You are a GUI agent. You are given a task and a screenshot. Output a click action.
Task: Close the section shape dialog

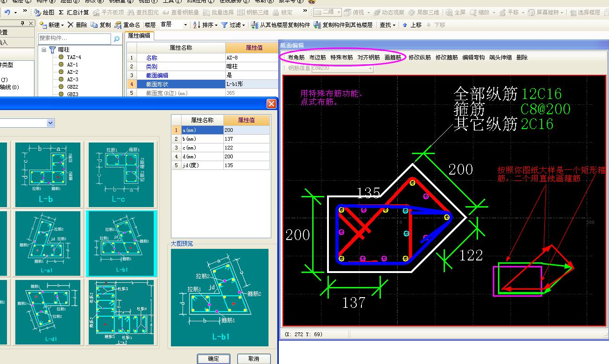(271, 104)
